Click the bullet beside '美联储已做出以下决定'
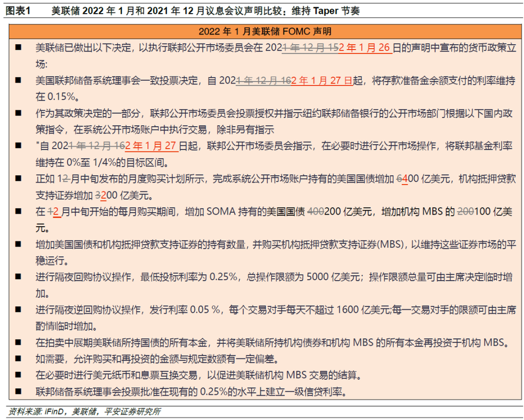The image size is (524, 420). pyautogui.click(x=19, y=48)
